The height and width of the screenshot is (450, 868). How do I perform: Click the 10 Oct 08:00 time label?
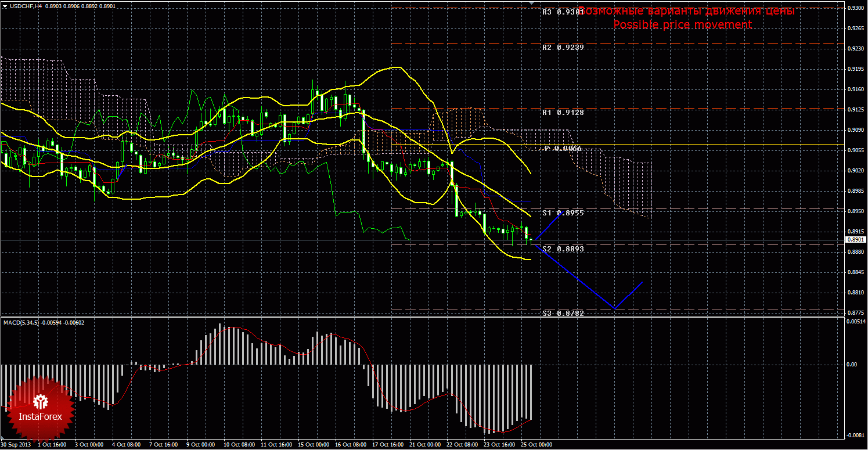[x=239, y=445]
